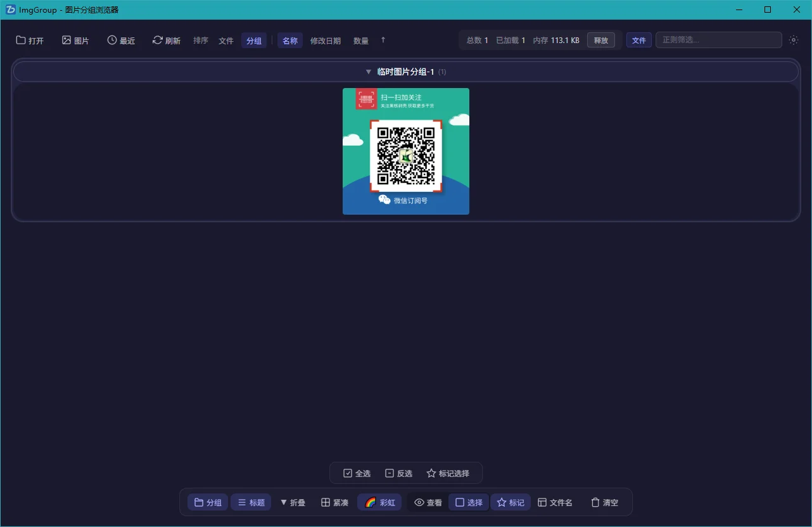Image resolution: width=812 pixels, height=527 pixels.
Task: Sort by 名称
Action: tap(290, 41)
